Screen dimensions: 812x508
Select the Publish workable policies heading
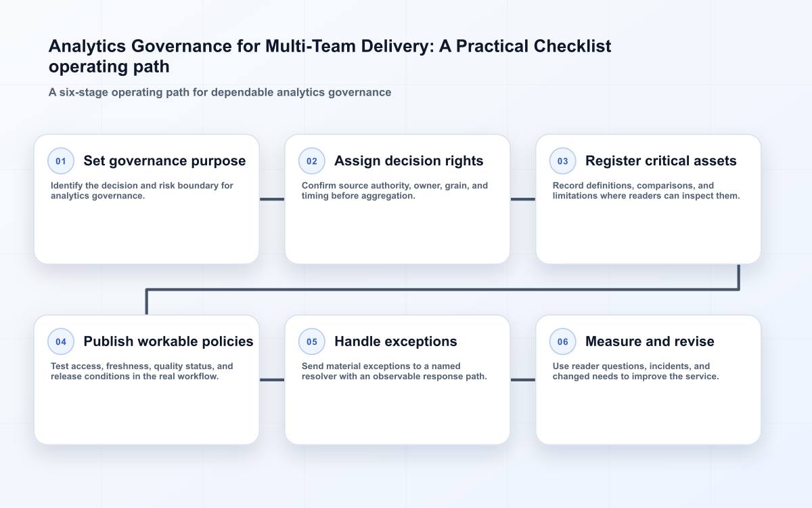168,342
